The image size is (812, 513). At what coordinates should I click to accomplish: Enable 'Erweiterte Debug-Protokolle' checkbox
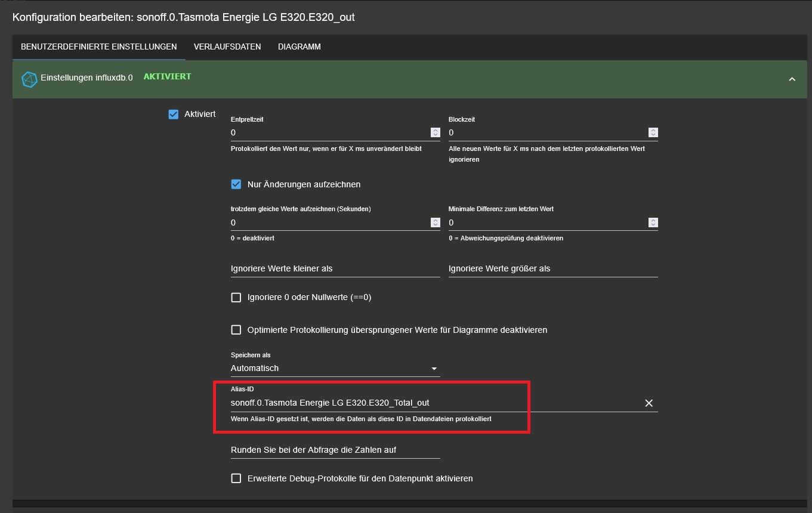coord(236,478)
